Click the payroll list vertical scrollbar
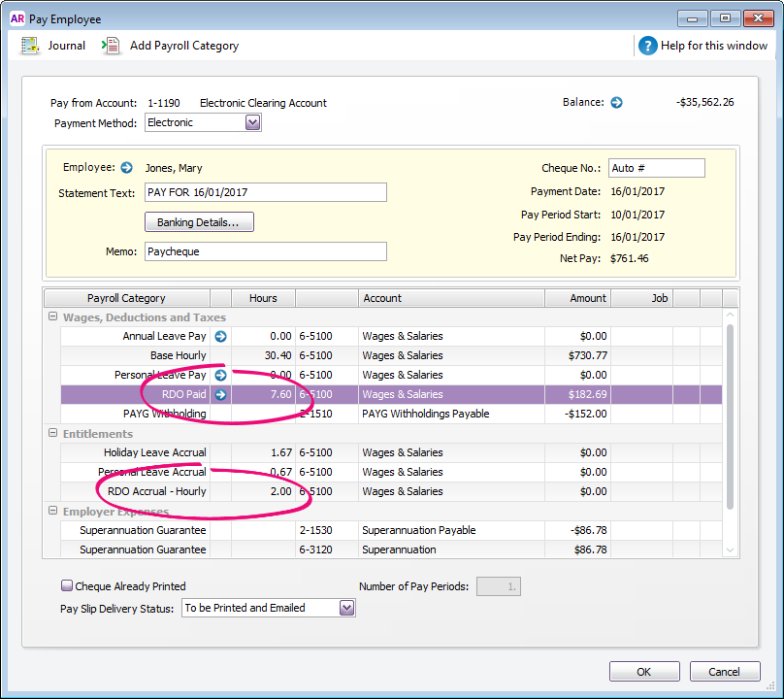Screen dimensions: 784x699 [x=731, y=417]
